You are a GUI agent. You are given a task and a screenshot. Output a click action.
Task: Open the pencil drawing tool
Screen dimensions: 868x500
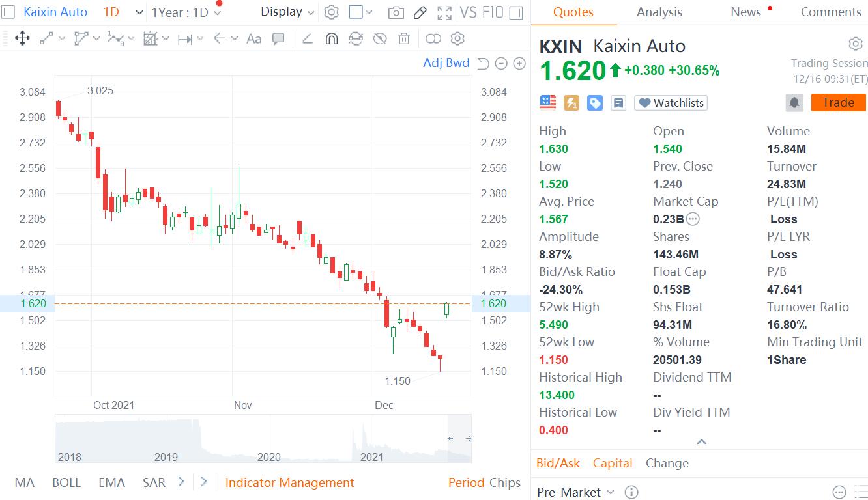click(x=419, y=12)
